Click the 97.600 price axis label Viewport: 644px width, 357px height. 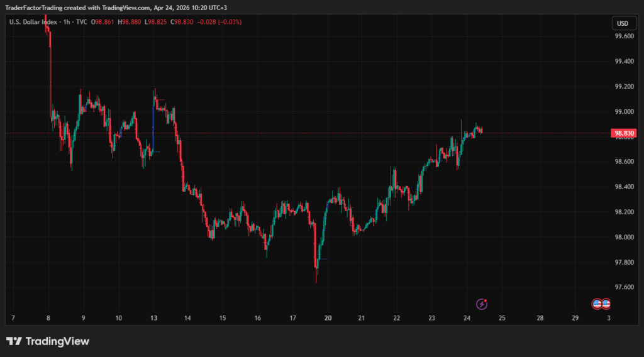click(x=624, y=287)
